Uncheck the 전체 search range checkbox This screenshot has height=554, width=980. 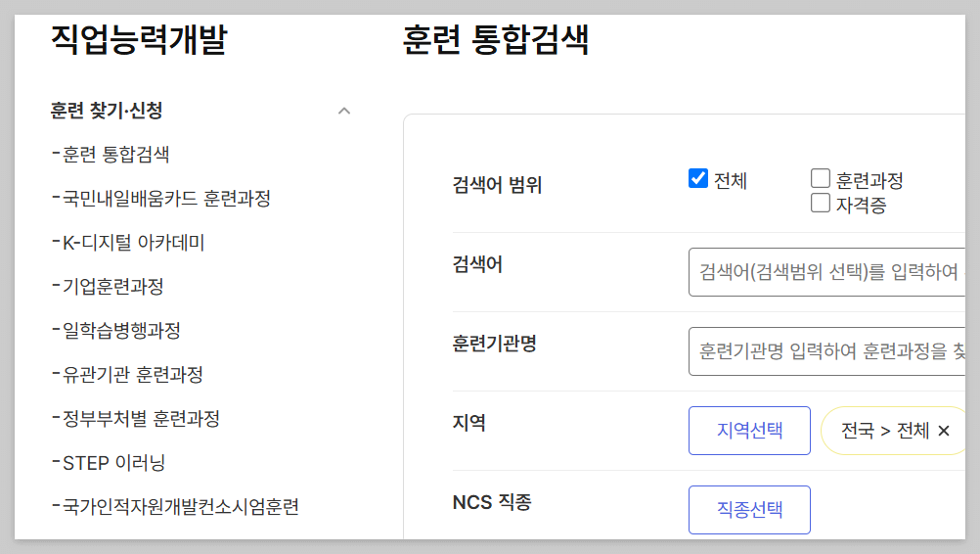(698, 178)
